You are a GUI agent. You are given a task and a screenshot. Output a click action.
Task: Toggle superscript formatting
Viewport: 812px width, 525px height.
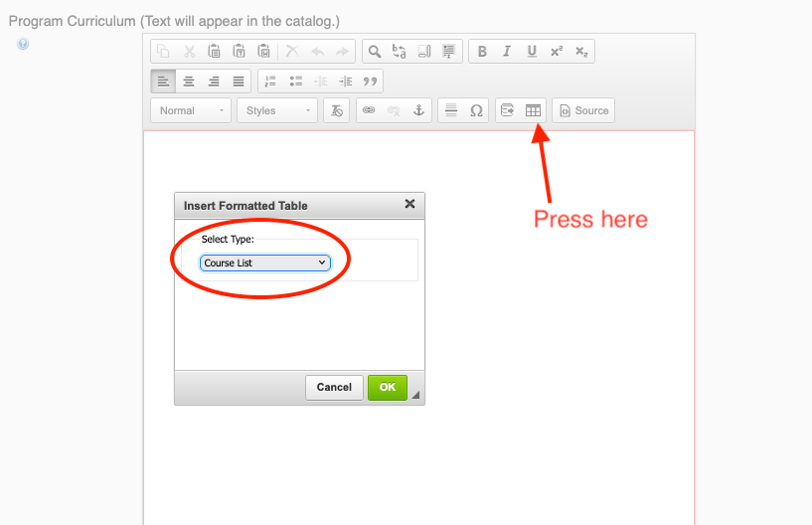click(557, 52)
